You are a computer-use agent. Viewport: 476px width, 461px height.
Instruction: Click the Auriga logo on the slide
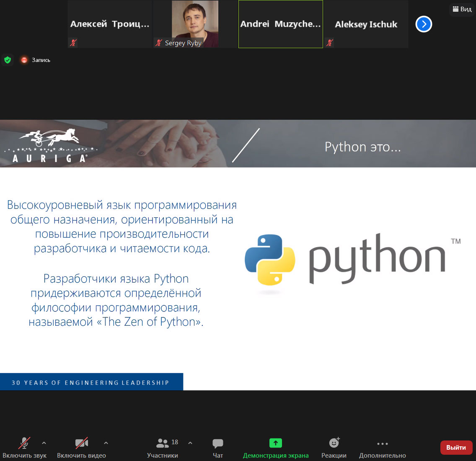pos(50,146)
